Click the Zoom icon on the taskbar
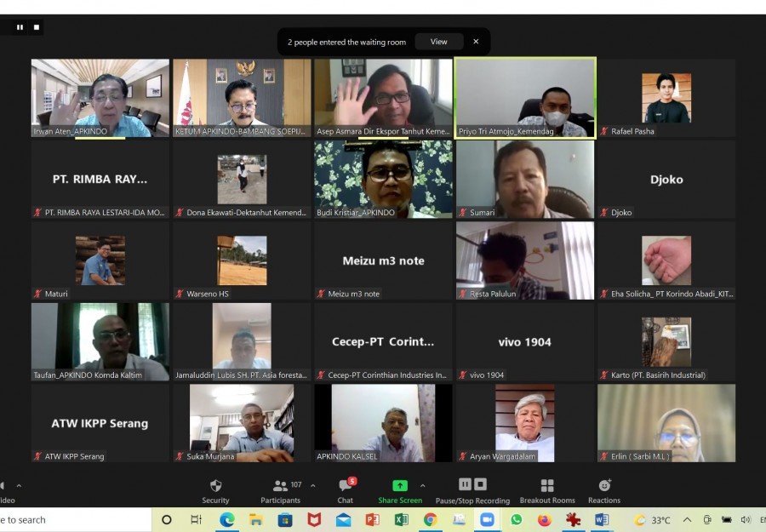 (487, 520)
